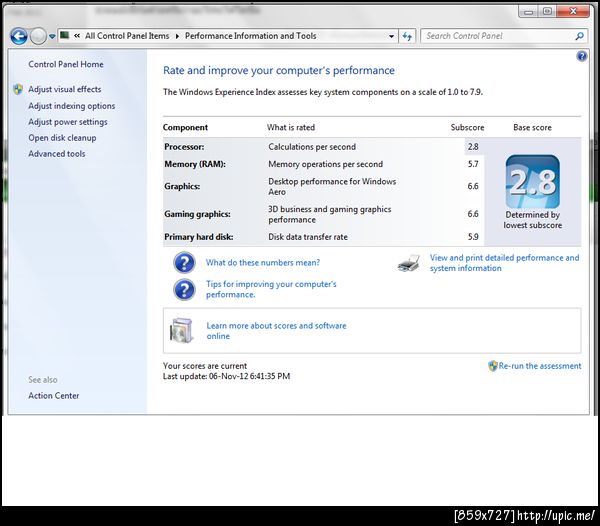Click shield icon beside Adjust visual effects
600x526 pixels.
(x=18, y=89)
